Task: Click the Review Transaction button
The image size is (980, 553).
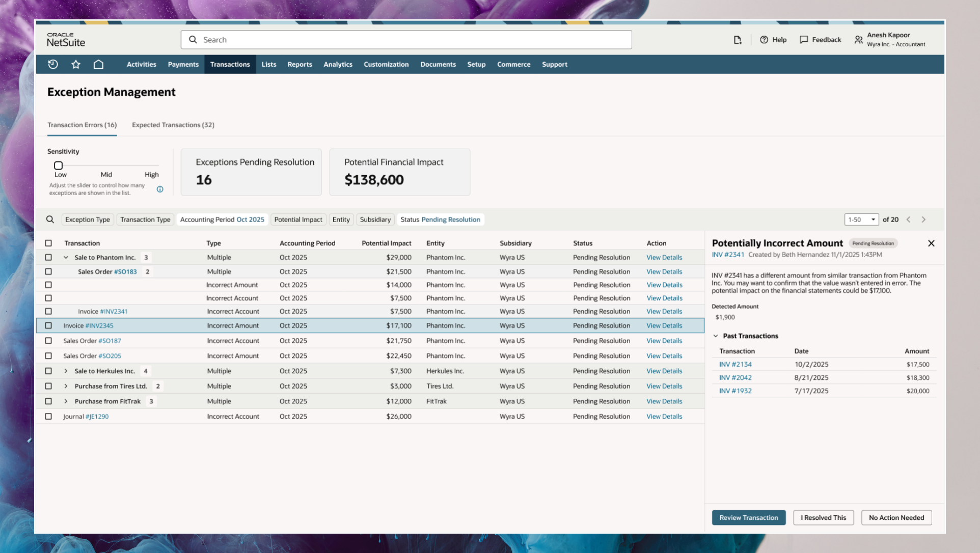Action: 749,518
